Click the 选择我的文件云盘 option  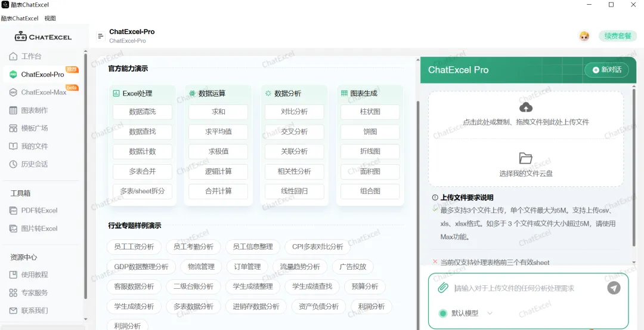526,174
